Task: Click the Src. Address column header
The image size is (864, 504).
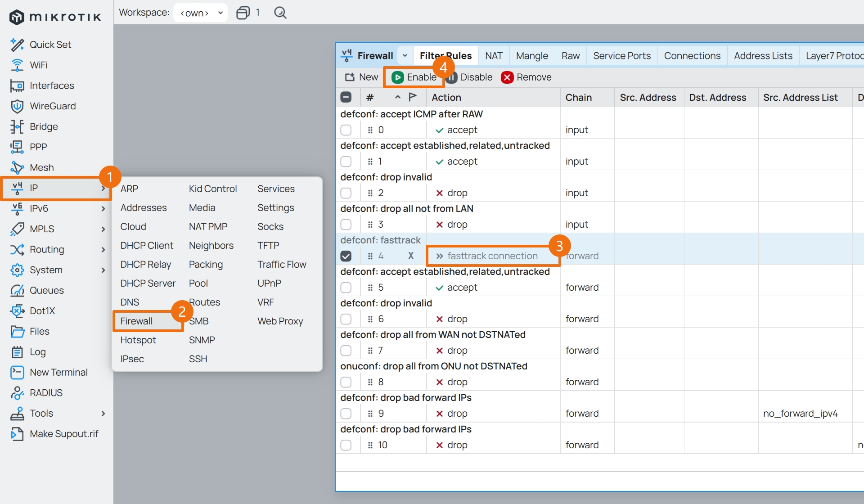Action: (x=648, y=97)
